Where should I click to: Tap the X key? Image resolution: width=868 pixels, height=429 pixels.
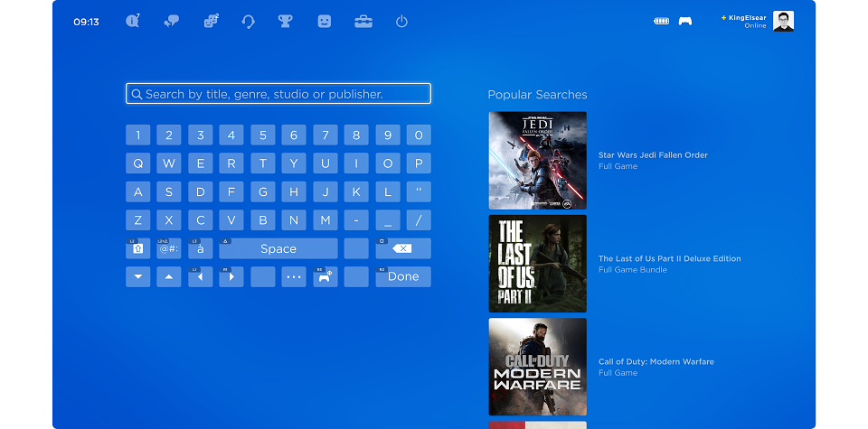(x=169, y=220)
